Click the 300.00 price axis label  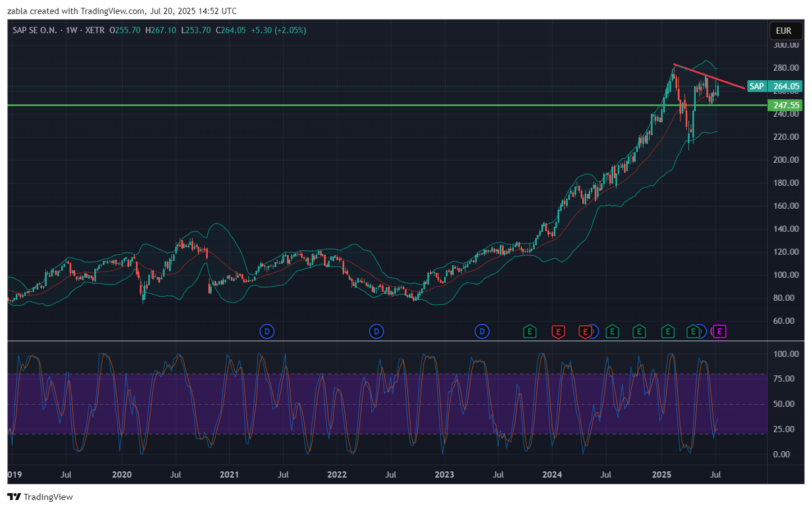(x=786, y=45)
